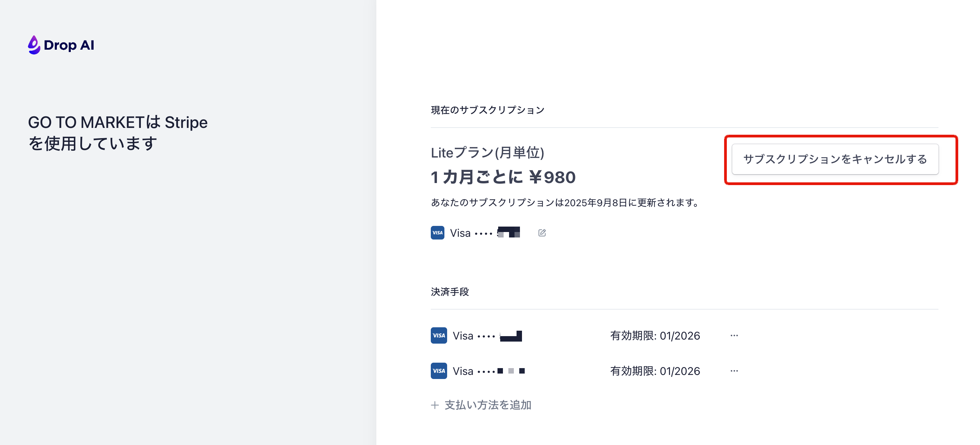980x445 pixels.
Task: Click the Visa badge icon of second payment method
Action: coord(439,371)
